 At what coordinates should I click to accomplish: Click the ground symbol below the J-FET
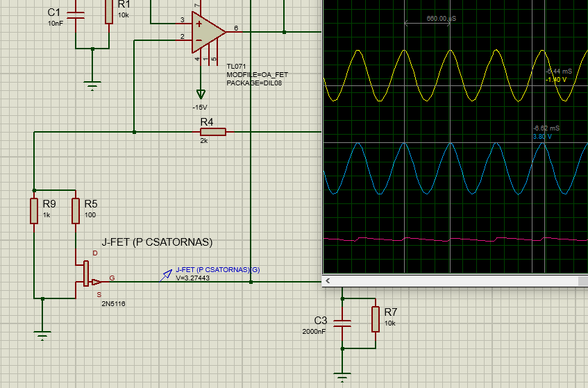click(x=42, y=335)
